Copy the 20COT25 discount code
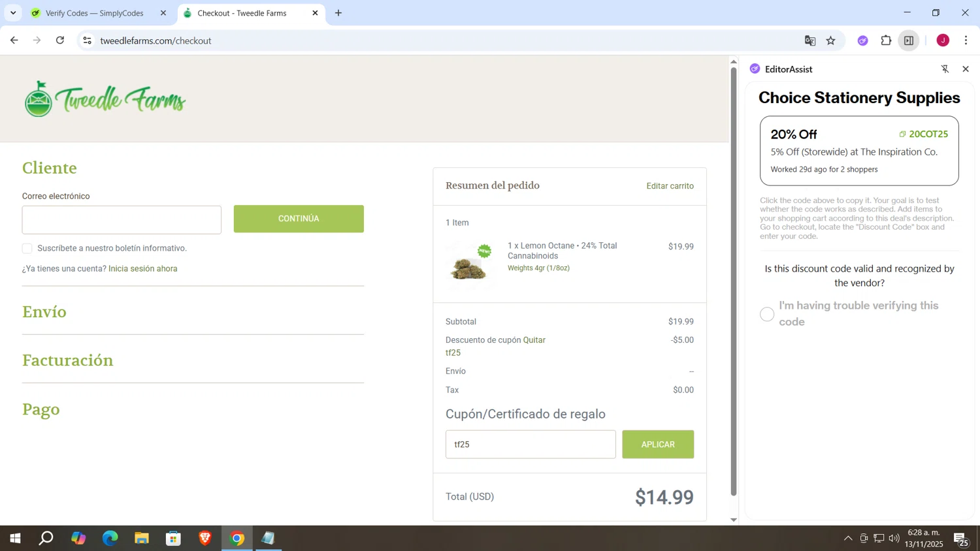Image resolution: width=980 pixels, height=551 pixels. pyautogui.click(x=924, y=134)
